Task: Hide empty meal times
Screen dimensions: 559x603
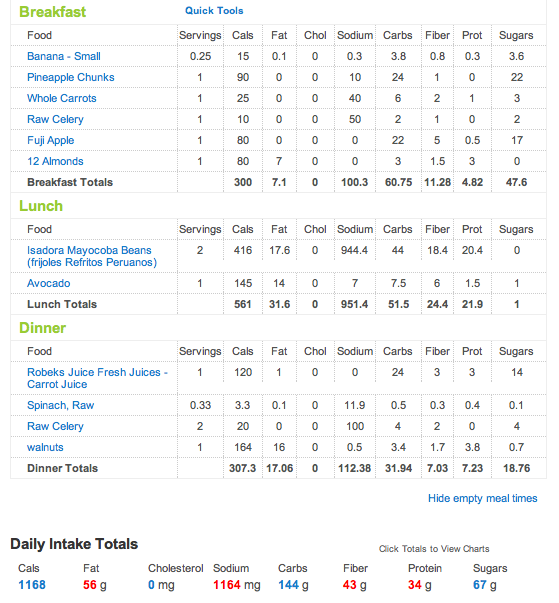Action: tap(482, 498)
